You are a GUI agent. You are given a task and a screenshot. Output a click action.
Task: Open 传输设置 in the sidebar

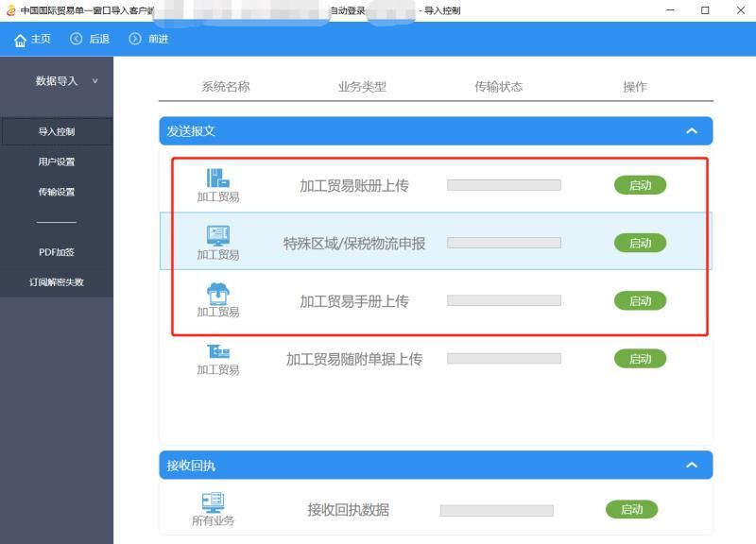[57, 192]
